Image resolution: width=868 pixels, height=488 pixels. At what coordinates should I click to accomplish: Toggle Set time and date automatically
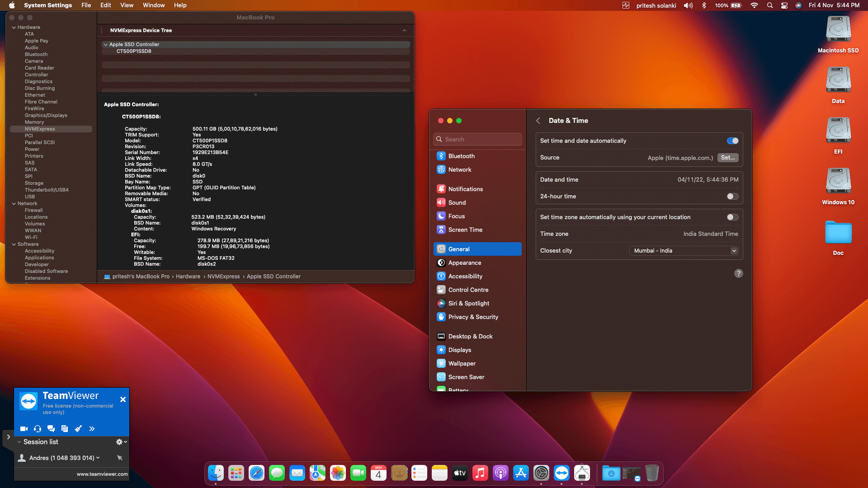click(732, 141)
